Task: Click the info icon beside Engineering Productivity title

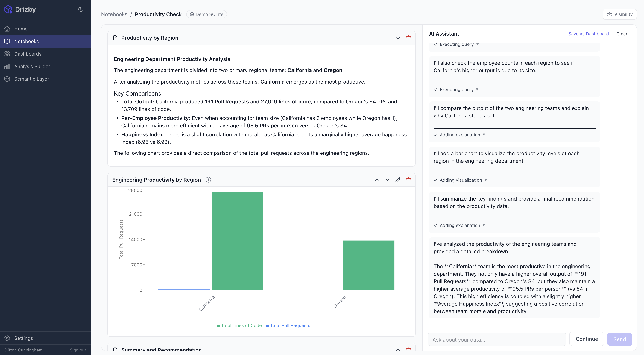Action: 208,180
